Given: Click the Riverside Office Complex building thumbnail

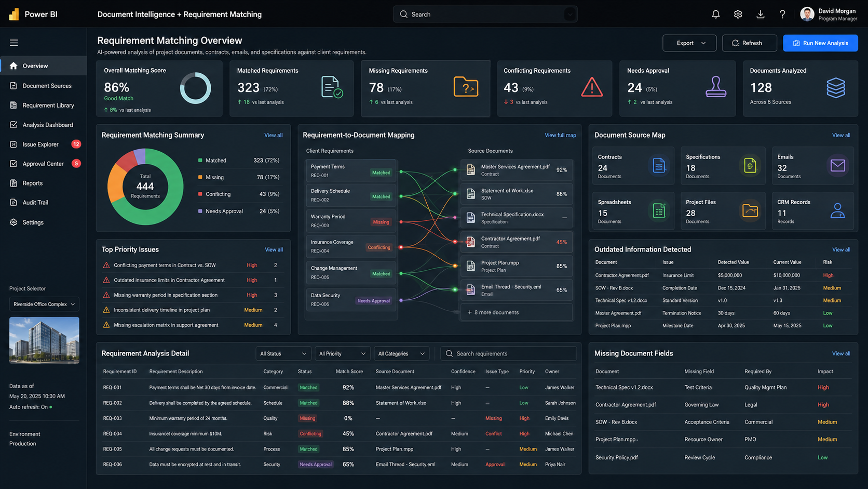Looking at the screenshot, I should point(44,340).
